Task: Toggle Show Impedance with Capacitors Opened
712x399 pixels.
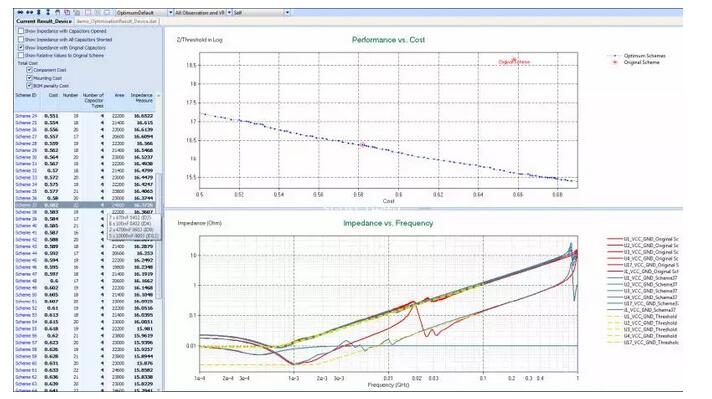Action: [x=21, y=31]
